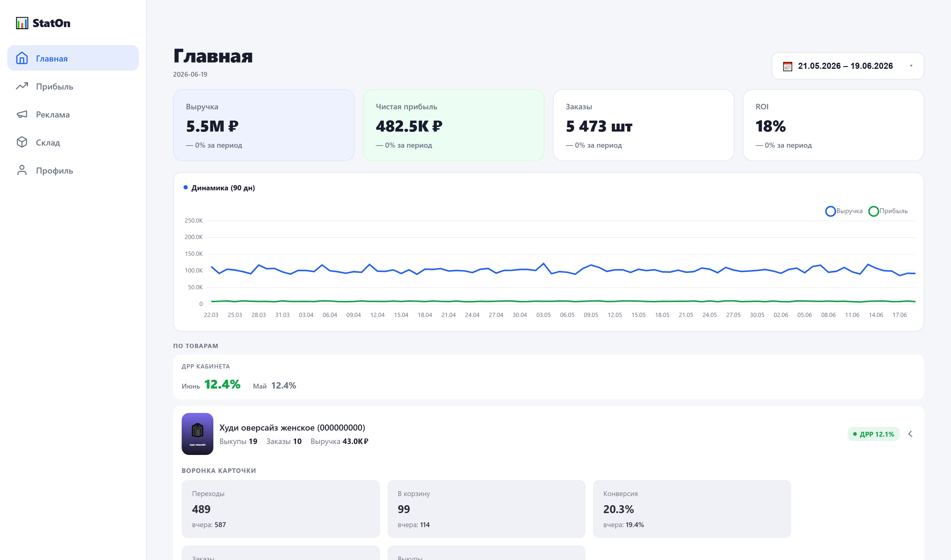Click the home icon beside Главная
Screen dimensions: 951x560
(22, 58)
